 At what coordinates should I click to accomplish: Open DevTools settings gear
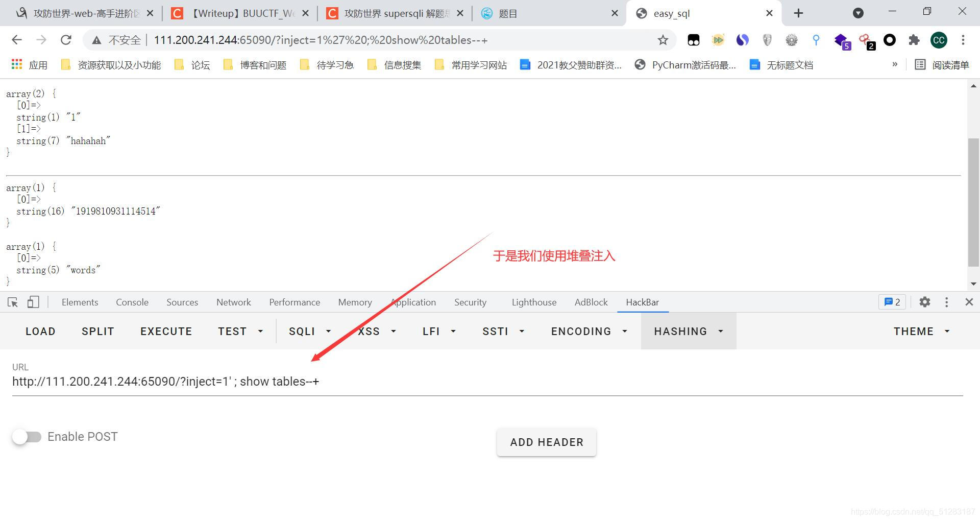tap(924, 302)
